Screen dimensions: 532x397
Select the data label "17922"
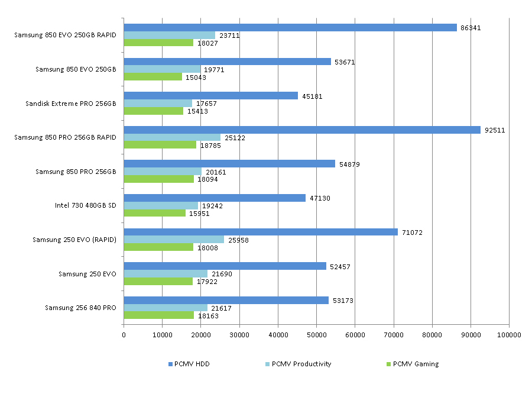[x=207, y=282]
